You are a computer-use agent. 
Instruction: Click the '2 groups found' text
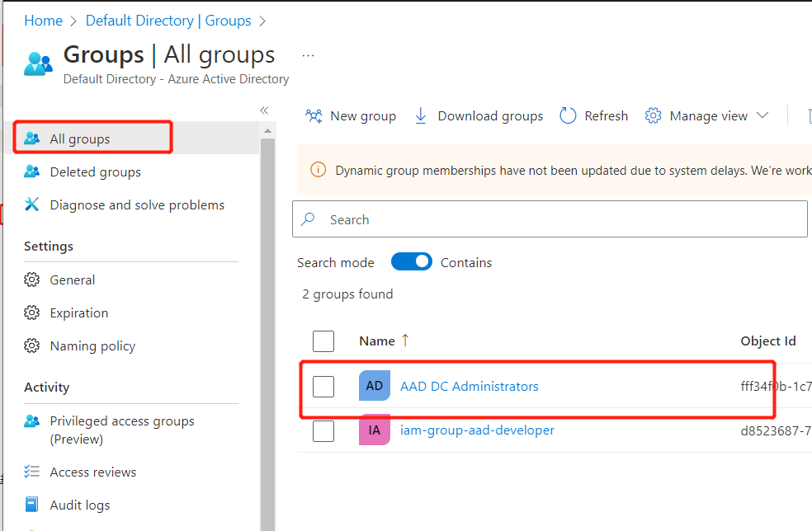pos(347,294)
